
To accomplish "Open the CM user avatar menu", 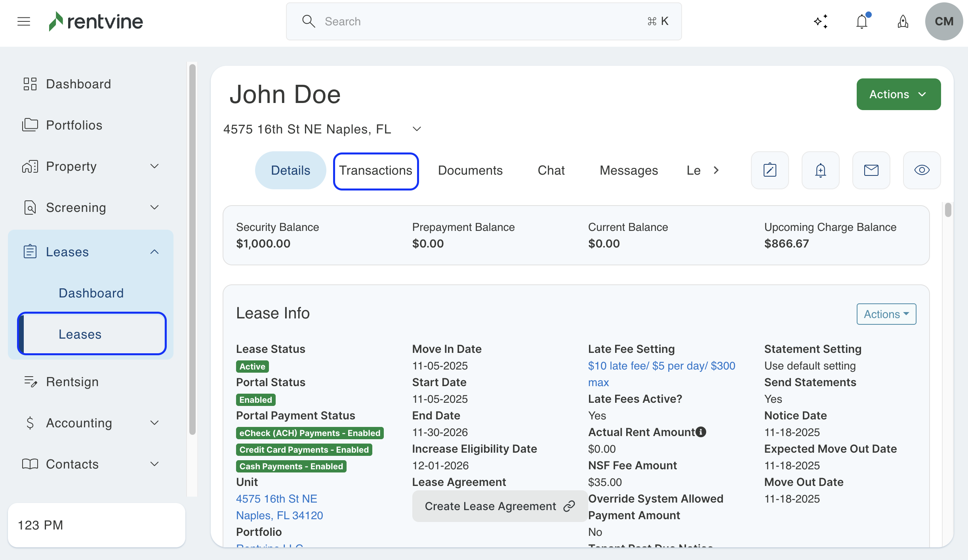I will click(944, 21).
